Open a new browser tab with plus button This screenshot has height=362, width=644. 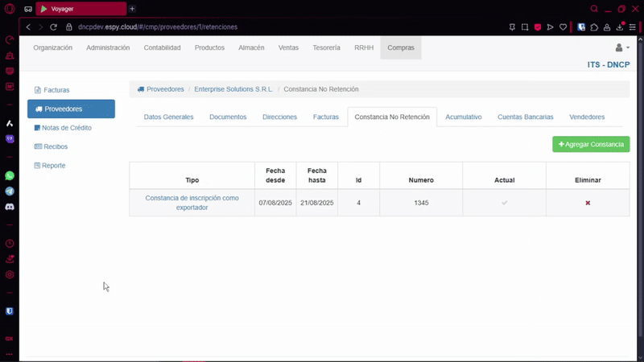tap(132, 9)
